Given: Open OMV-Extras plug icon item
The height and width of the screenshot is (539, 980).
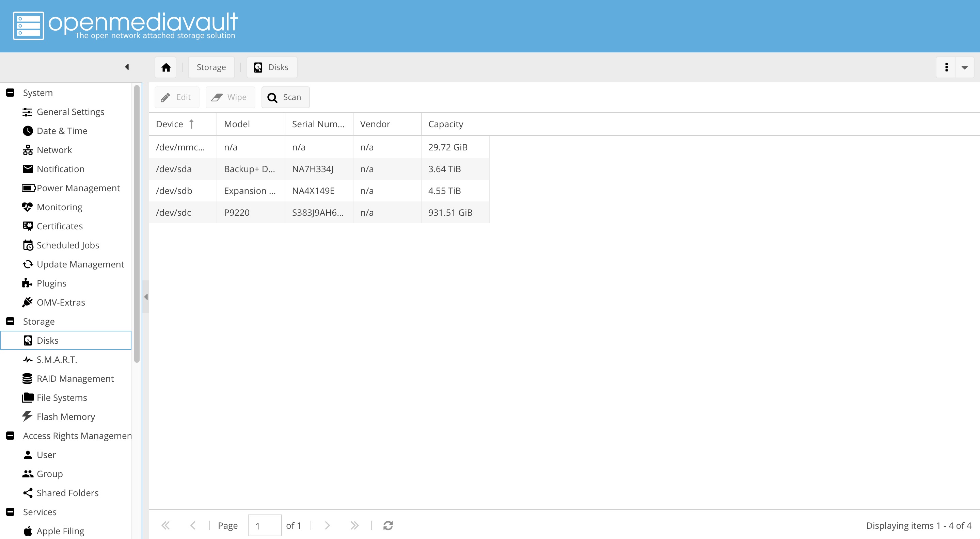Looking at the screenshot, I should pyautogui.click(x=61, y=302).
